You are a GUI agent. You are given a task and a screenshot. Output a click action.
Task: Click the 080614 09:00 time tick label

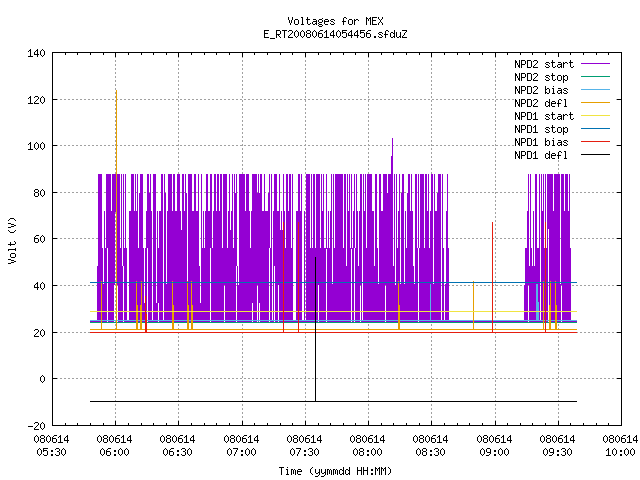494,446
